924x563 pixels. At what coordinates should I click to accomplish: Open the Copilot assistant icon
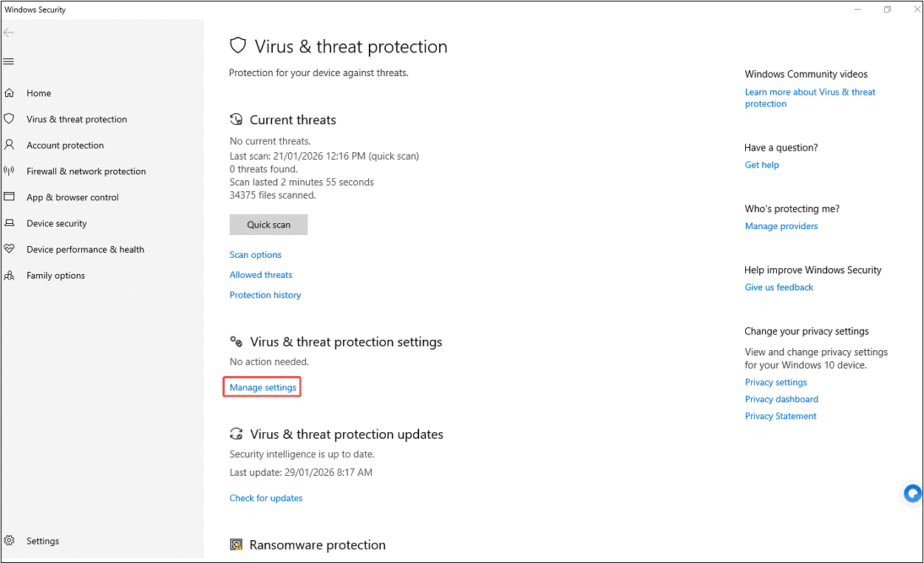tap(911, 493)
